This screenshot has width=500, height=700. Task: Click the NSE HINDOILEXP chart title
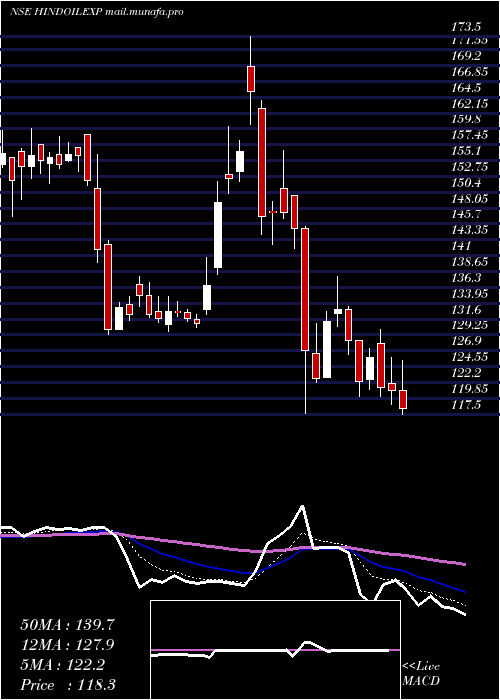(x=97, y=12)
